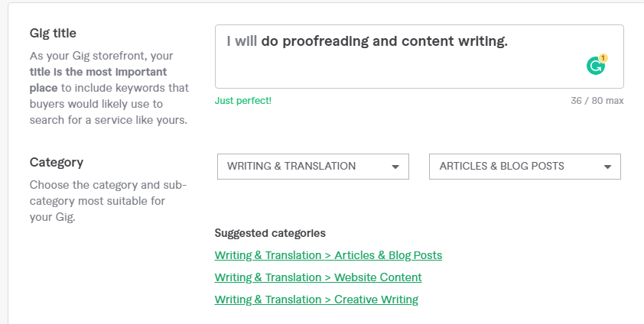The height and width of the screenshot is (324, 644).
Task: Click the "36 / 80 max" character counter
Action: 597,101
